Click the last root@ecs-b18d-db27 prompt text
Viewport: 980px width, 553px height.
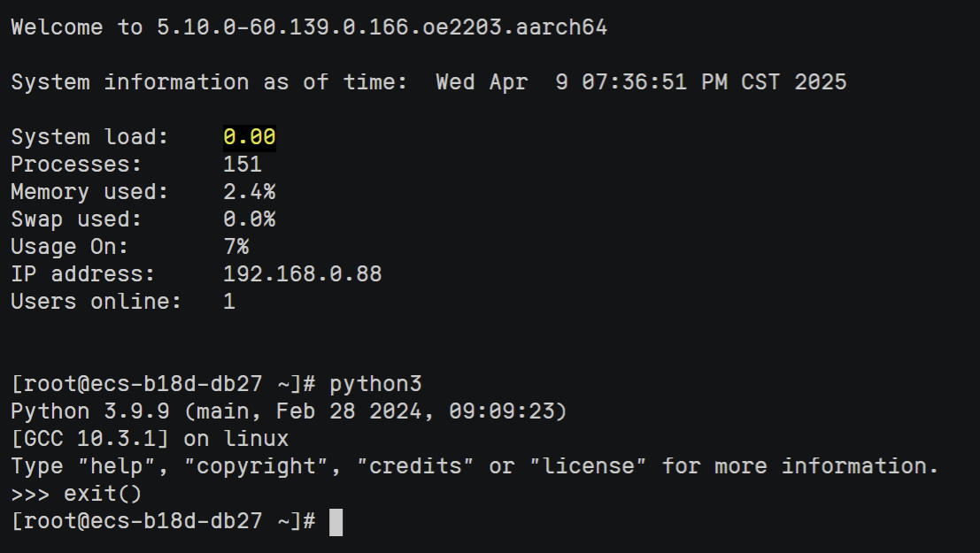137,521
